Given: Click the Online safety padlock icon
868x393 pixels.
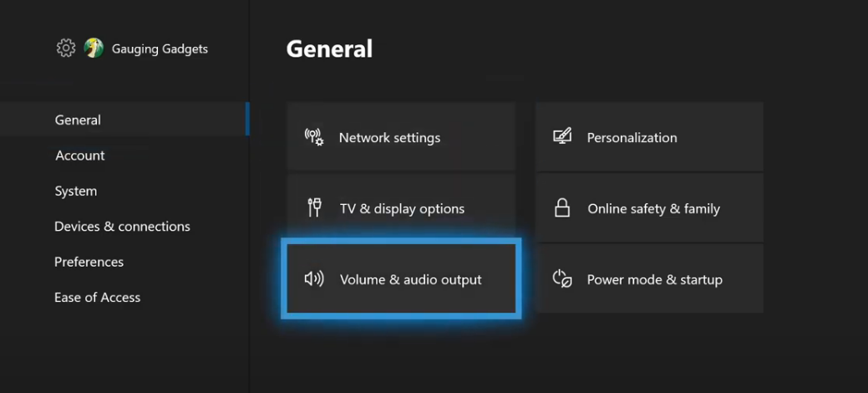Looking at the screenshot, I should (x=562, y=208).
